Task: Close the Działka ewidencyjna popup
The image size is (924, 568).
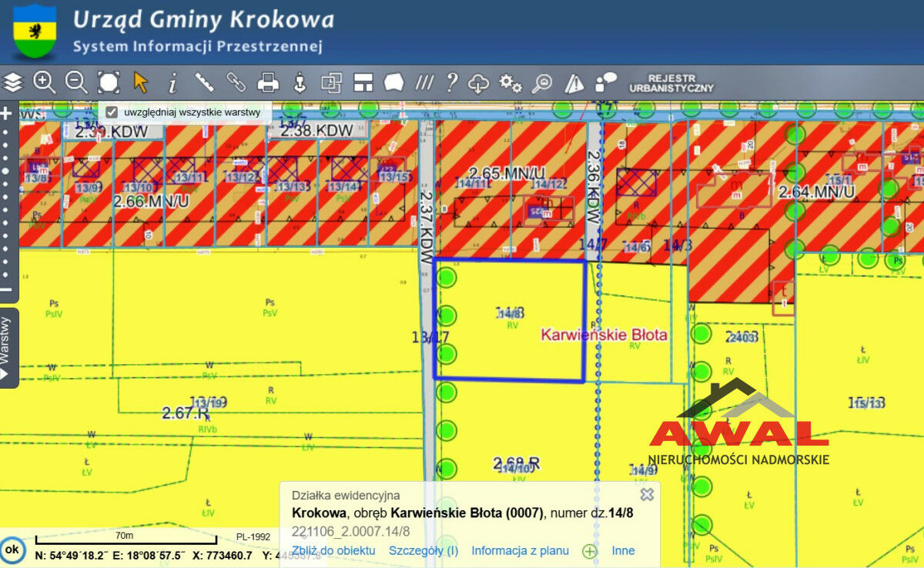Action: click(x=647, y=494)
